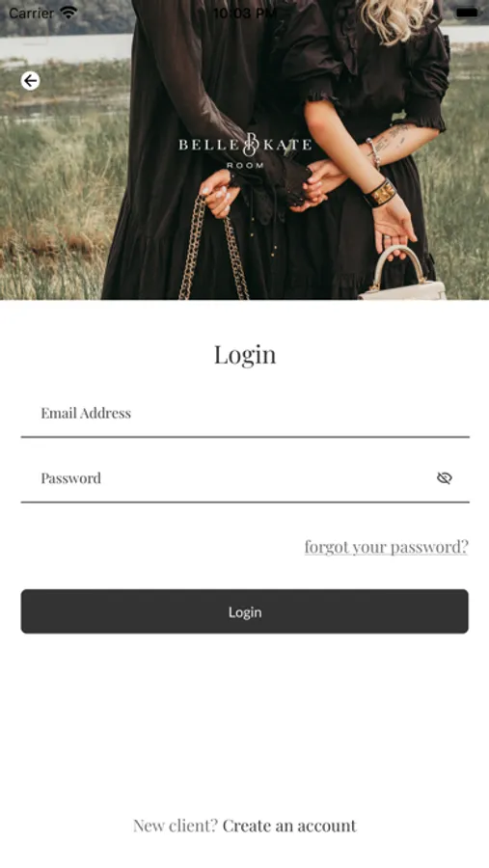Submit with the dark Login button
Image resolution: width=489 pixels, height=868 pixels.
coord(245,611)
